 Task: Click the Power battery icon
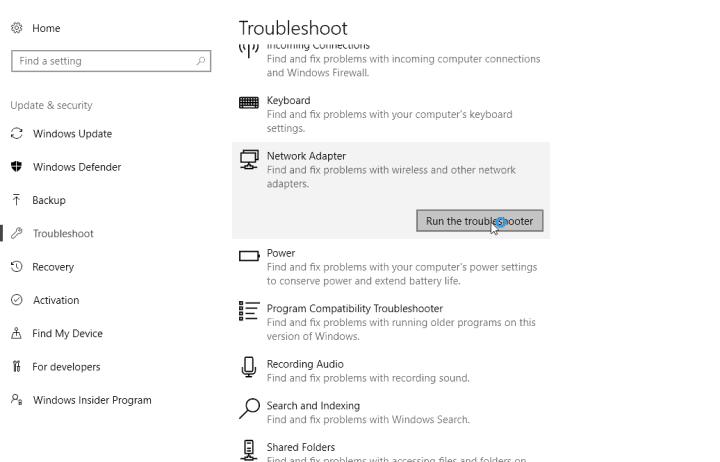[x=249, y=256]
